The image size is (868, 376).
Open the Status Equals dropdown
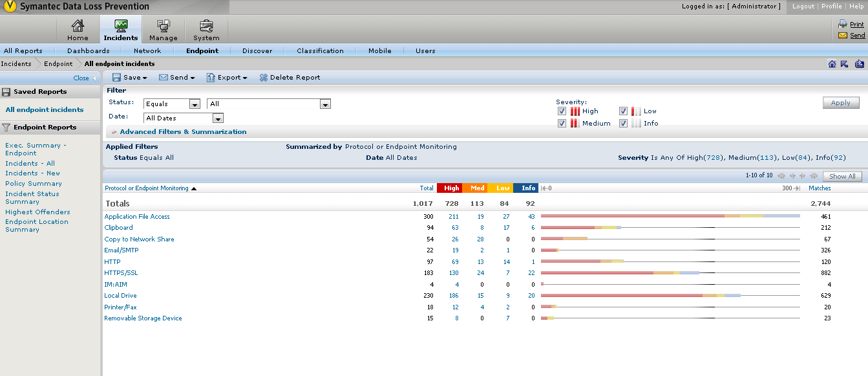point(172,104)
